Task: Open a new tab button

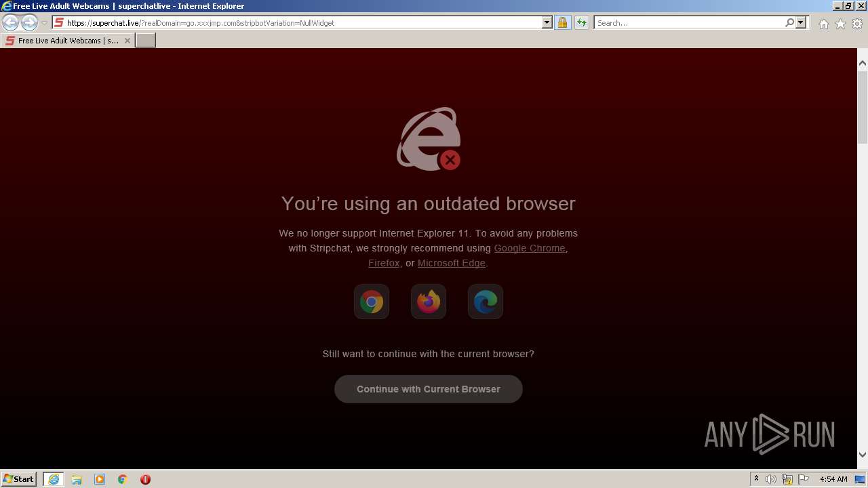Action: (x=146, y=41)
